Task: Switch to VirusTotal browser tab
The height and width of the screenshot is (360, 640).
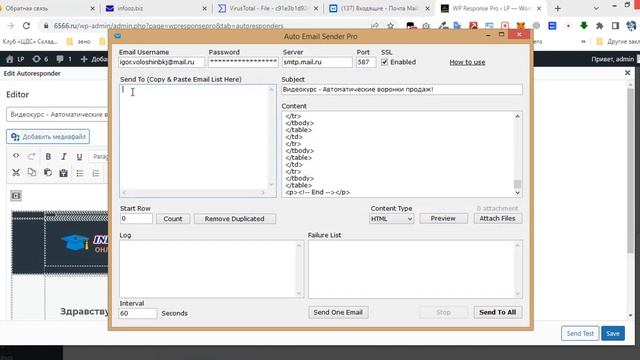Action: 267,8
